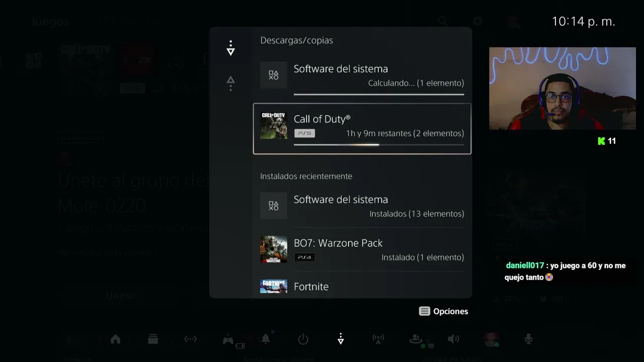
Task: Open the Broadcast antenna icon
Action: 378,339
